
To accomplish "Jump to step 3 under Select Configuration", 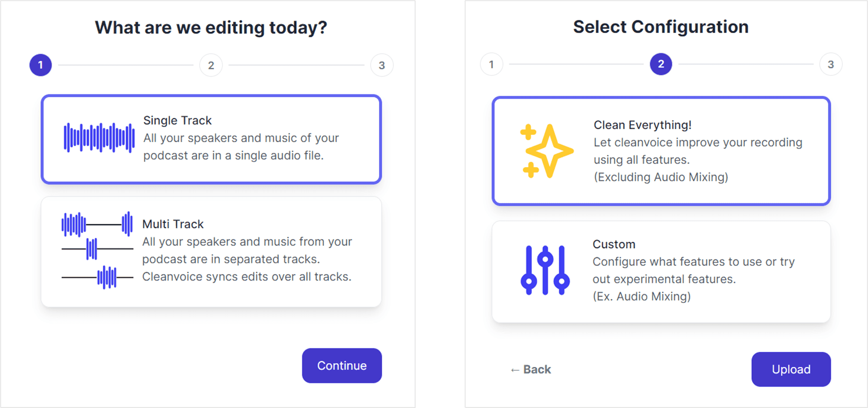I will click(x=830, y=64).
